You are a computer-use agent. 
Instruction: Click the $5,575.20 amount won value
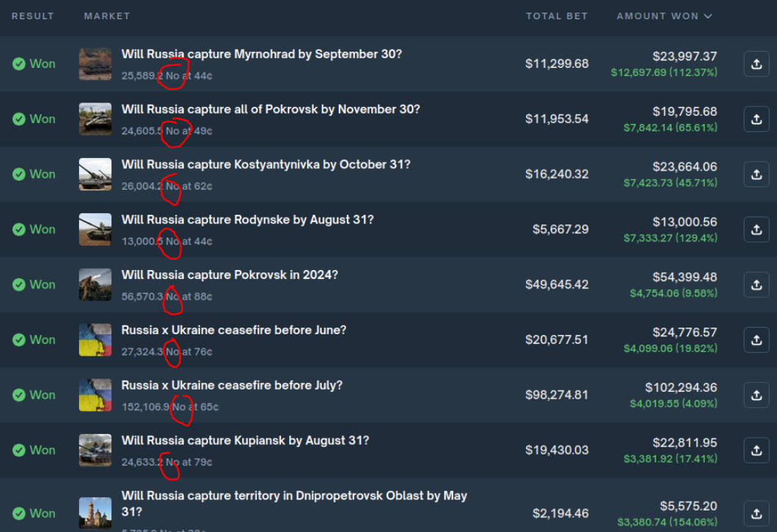pyautogui.click(x=688, y=505)
